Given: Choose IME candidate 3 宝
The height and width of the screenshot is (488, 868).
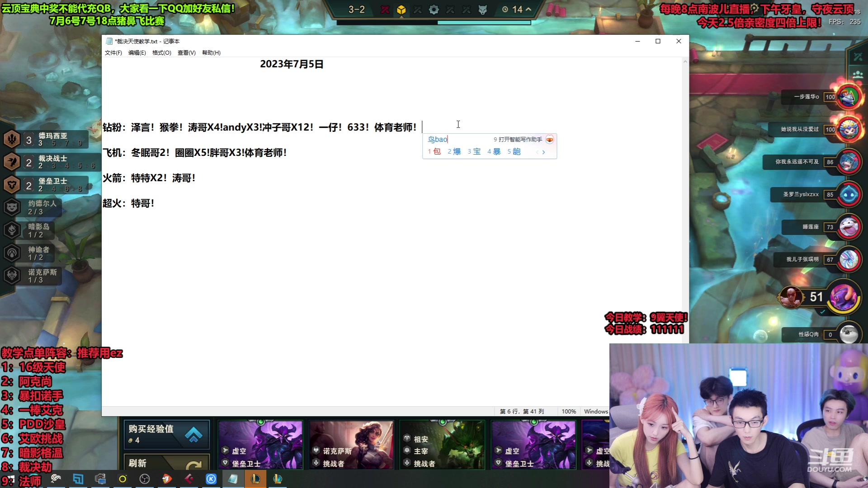Looking at the screenshot, I should click(474, 151).
